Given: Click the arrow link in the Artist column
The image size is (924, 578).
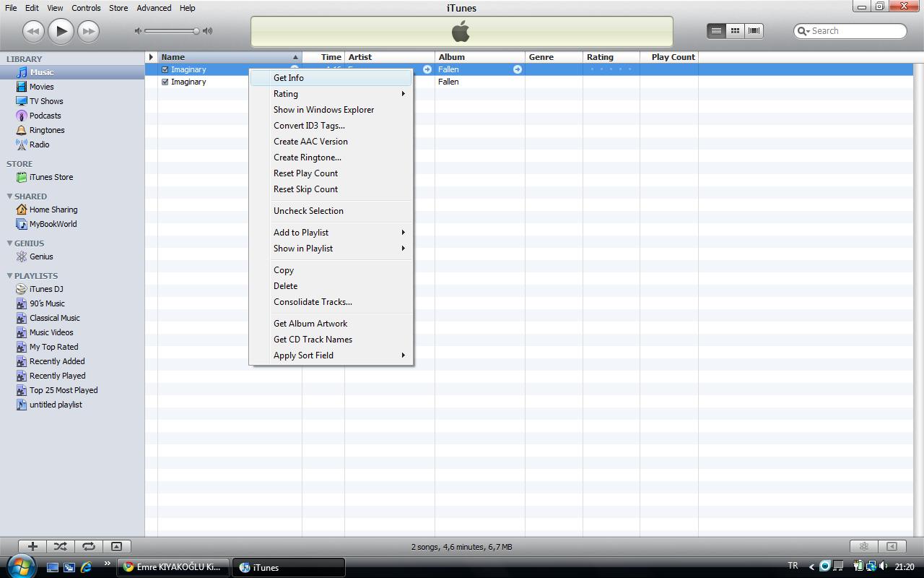Looking at the screenshot, I should (427, 69).
